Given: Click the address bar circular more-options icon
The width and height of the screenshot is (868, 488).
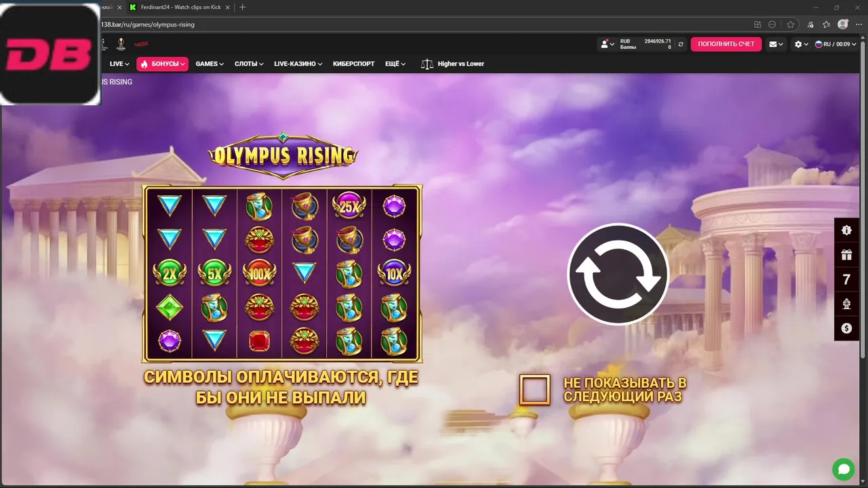Looking at the screenshot, I should (772, 24).
